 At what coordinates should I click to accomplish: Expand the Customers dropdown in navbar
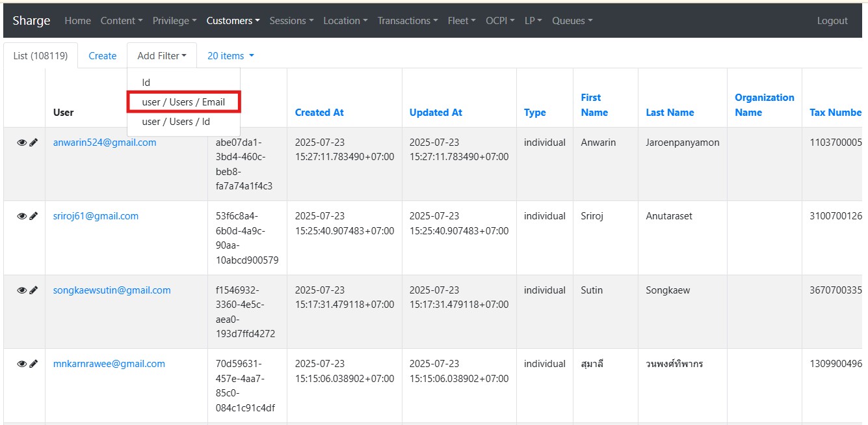tap(233, 21)
